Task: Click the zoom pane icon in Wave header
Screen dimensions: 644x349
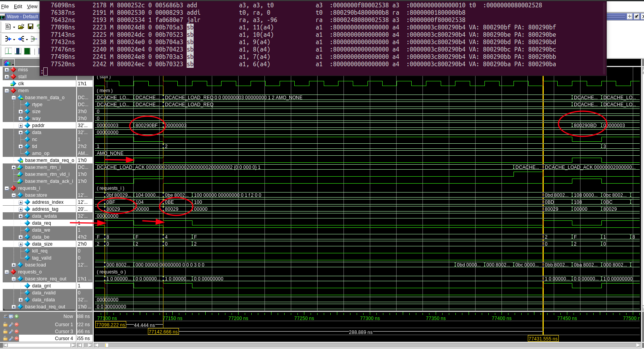Action: pos(630,16)
